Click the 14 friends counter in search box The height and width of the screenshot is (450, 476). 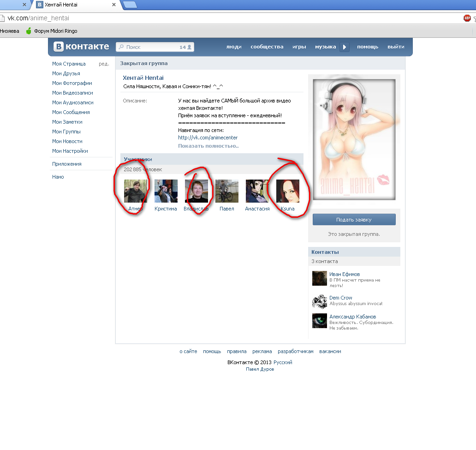click(x=185, y=47)
